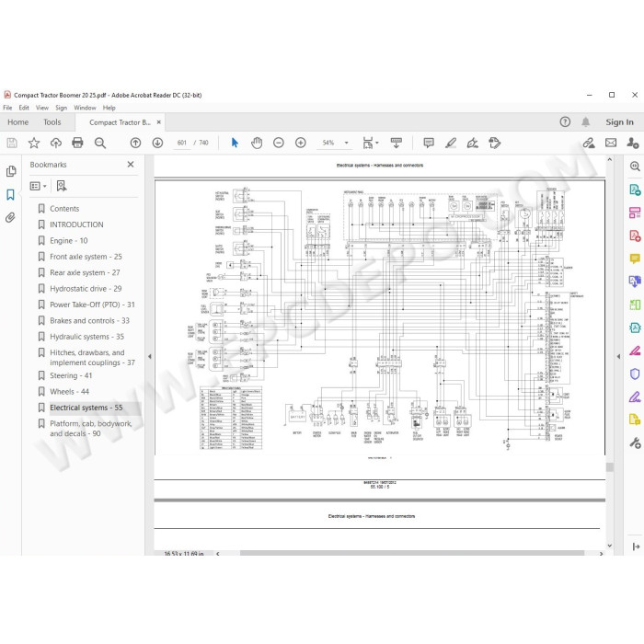Open the Window menu
This screenshot has height=644, width=644.
pyautogui.click(x=85, y=108)
